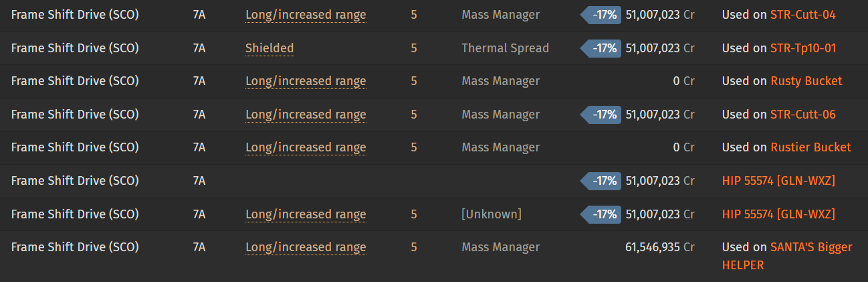Image resolution: width=868 pixels, height=282 pixels.
Task: Click the -17% badge beside the [Unknown] effect
Action: click(601, 214)
